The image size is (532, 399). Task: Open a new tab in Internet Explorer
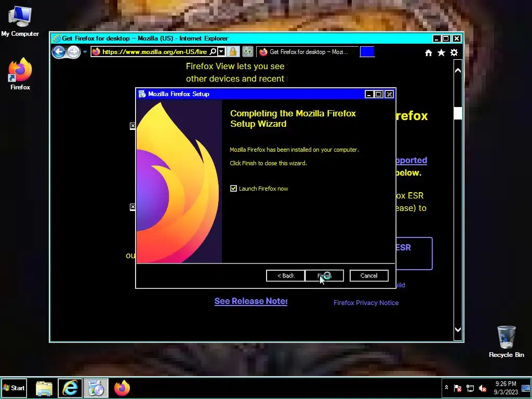367,52
